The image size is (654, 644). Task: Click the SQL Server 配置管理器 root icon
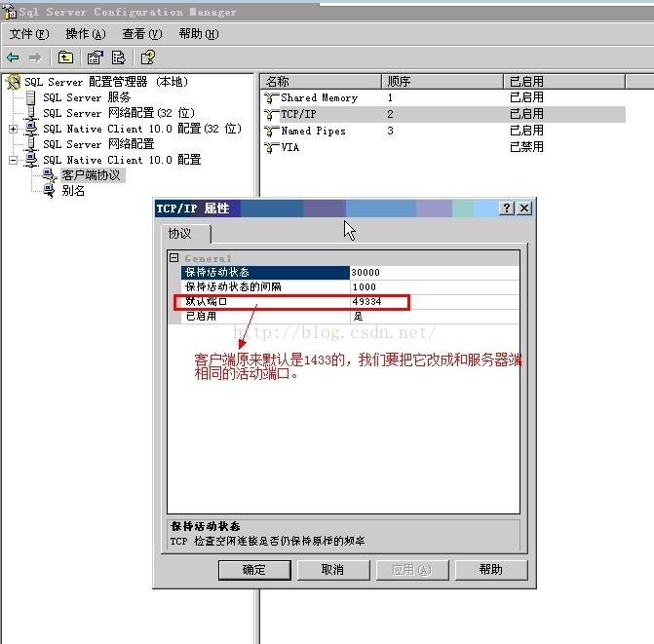pyautogui.click(x=13, y=82)
